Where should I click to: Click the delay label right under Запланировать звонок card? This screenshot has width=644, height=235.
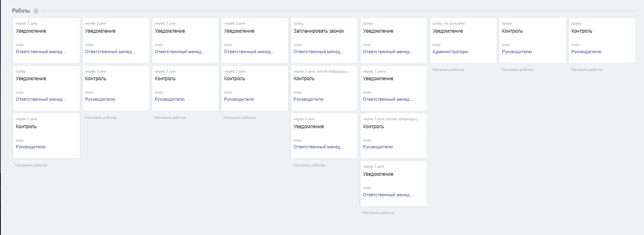[x=322, y=71]
